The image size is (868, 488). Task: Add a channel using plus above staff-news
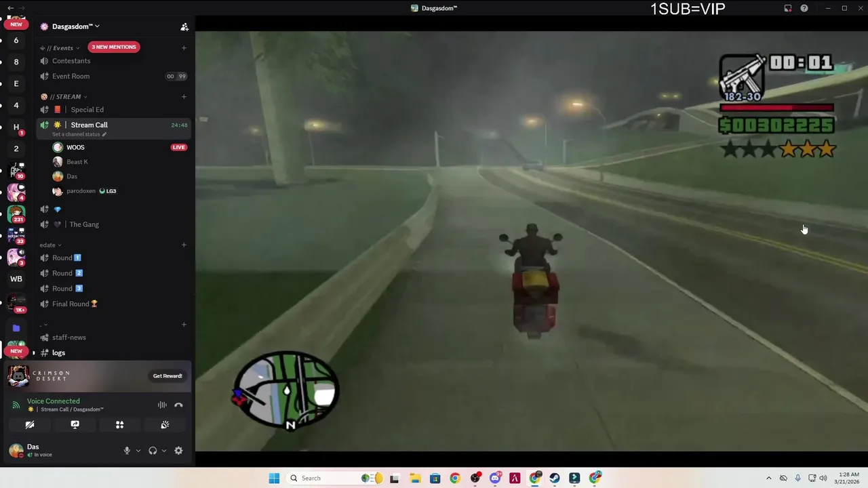[x=184, y=325]
